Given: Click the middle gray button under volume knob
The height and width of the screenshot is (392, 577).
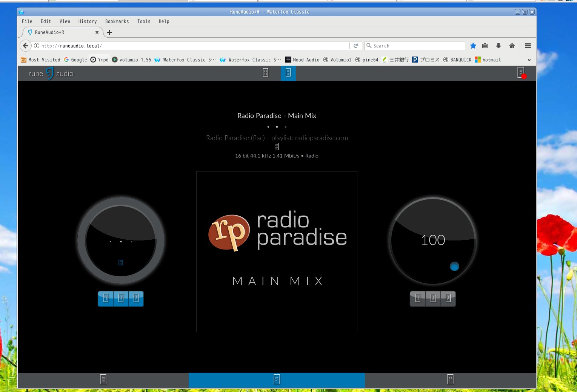Looking at the screenshot, I should (433, 299).
